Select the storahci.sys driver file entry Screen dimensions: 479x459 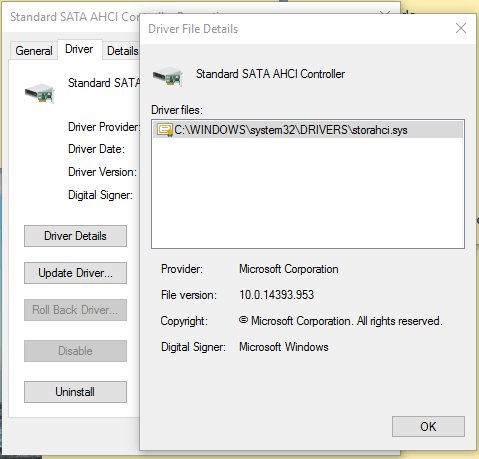point(308,130)
